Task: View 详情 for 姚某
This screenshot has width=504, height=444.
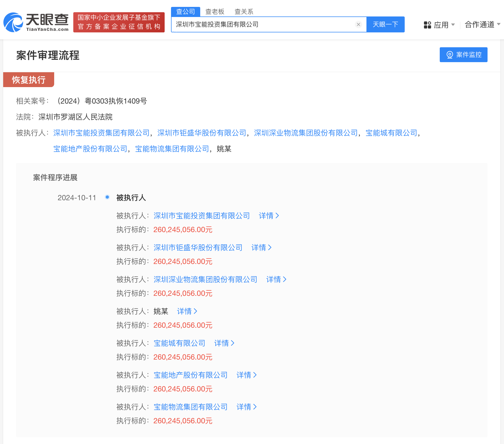Action: point(187,311)
